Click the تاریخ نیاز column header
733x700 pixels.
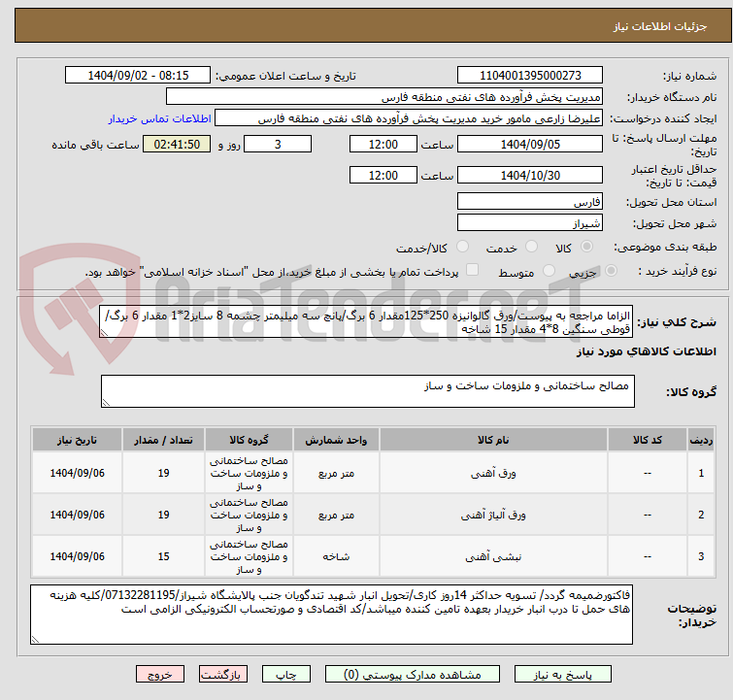(77, 440)
